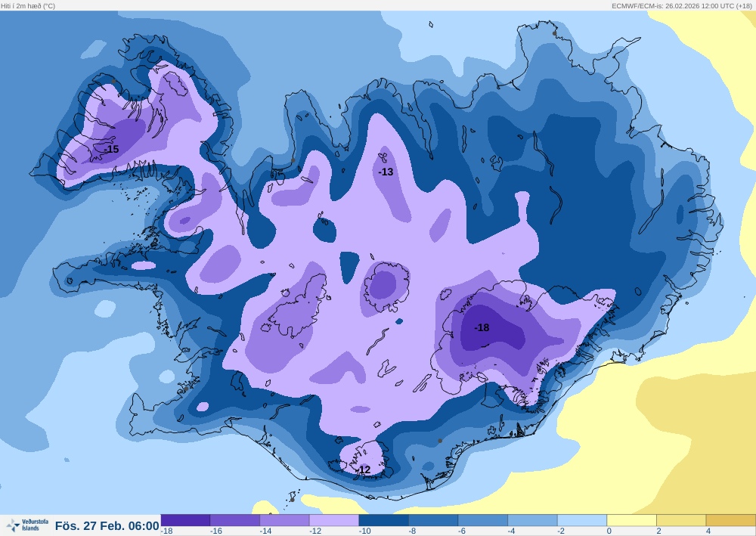Click the "Fös. 27 Feb. 06:00" forecast time

click(107, 525)
